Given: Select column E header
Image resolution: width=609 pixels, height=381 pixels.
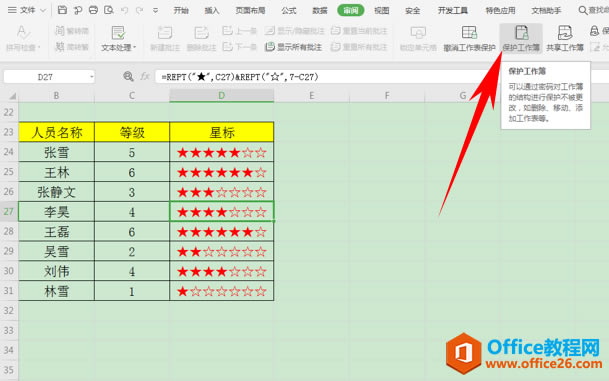Looking at the screenshot, I should [311, 96].
